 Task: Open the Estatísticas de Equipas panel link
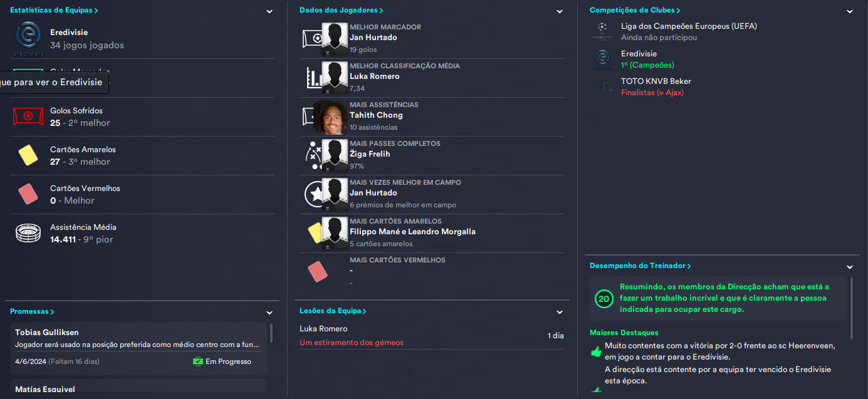[x=54, y=11]
